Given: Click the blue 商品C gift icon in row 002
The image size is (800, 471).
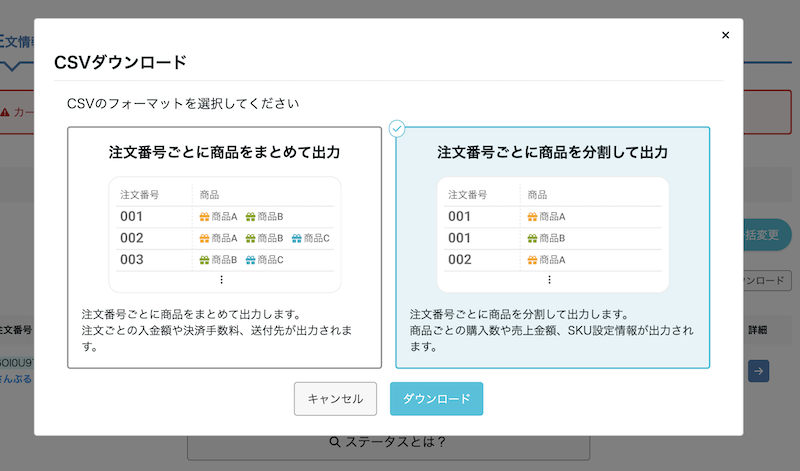Looking at the screenshot, I should 297,238.
